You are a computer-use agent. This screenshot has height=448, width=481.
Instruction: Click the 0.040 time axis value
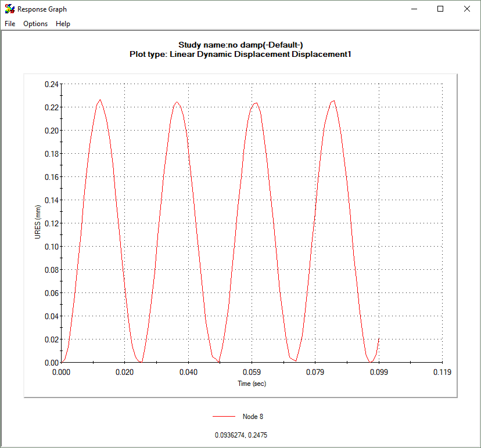(x=188, y=373)
